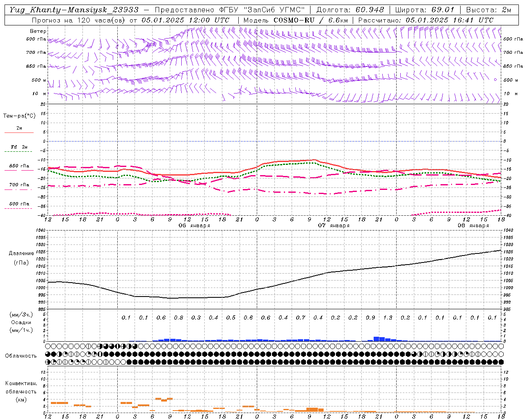Select the '500 м' wind level label on left
This screenshot has height=420, width=525.
[39, 80]
